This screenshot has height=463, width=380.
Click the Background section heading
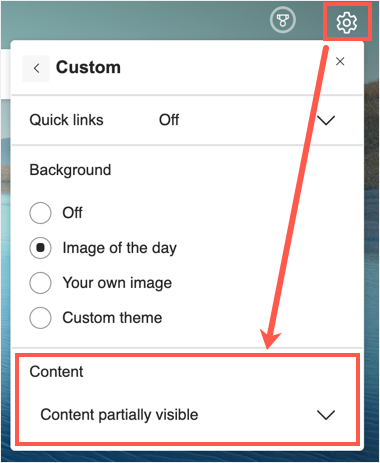(70, 170)
